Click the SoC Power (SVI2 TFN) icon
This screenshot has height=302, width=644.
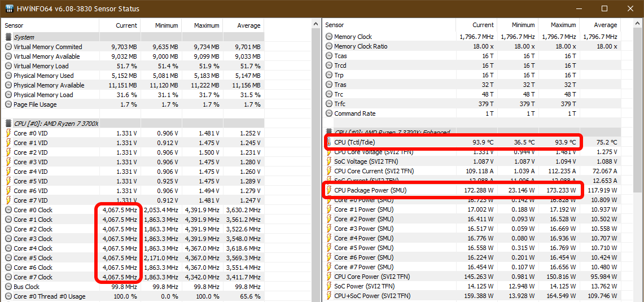(x=329, y=286)
